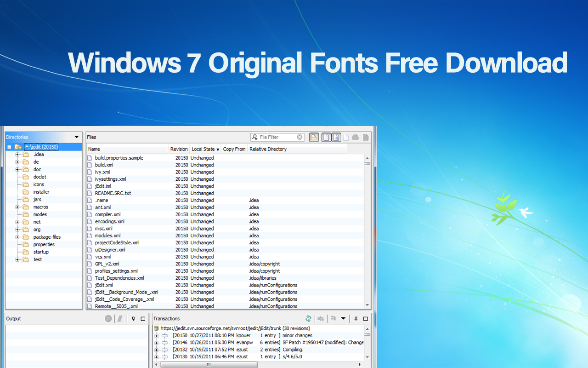Click the file-with-gear icon in the Files toolbar

(x=336, y=137)
